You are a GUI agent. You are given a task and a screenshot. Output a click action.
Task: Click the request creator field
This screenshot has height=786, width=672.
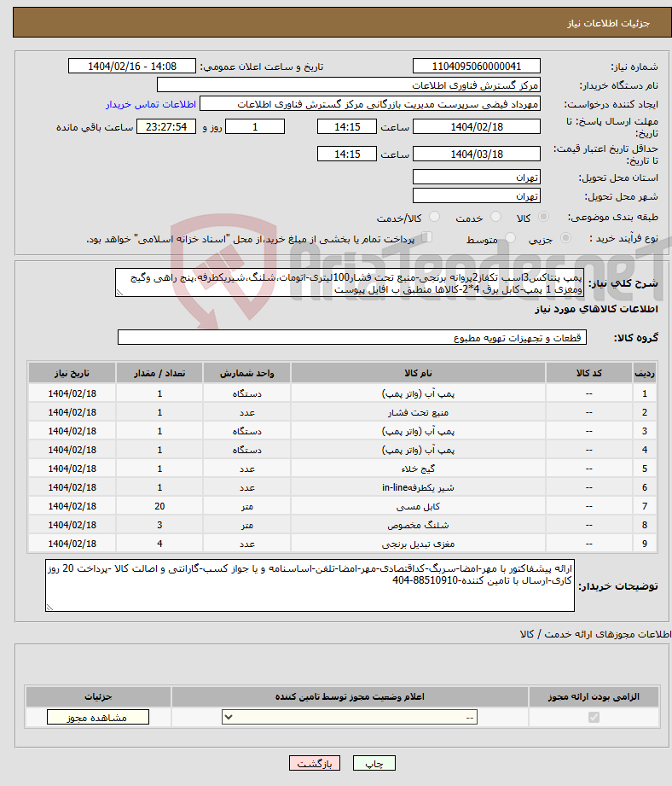(x=370, y=104)
